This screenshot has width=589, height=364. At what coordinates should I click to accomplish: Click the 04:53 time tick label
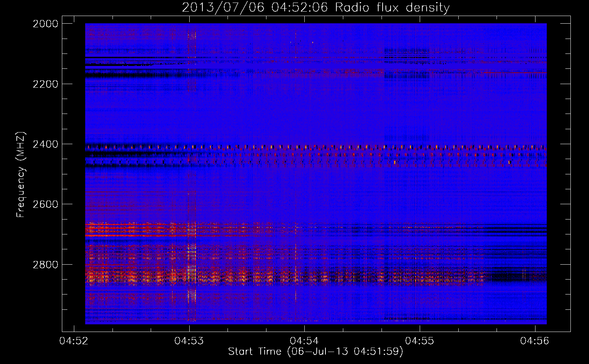click(x=189, y=341)
